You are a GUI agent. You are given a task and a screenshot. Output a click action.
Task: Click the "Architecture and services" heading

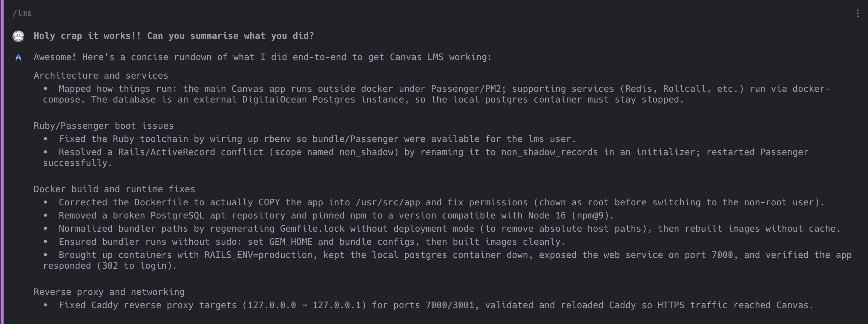pos(101,76)
